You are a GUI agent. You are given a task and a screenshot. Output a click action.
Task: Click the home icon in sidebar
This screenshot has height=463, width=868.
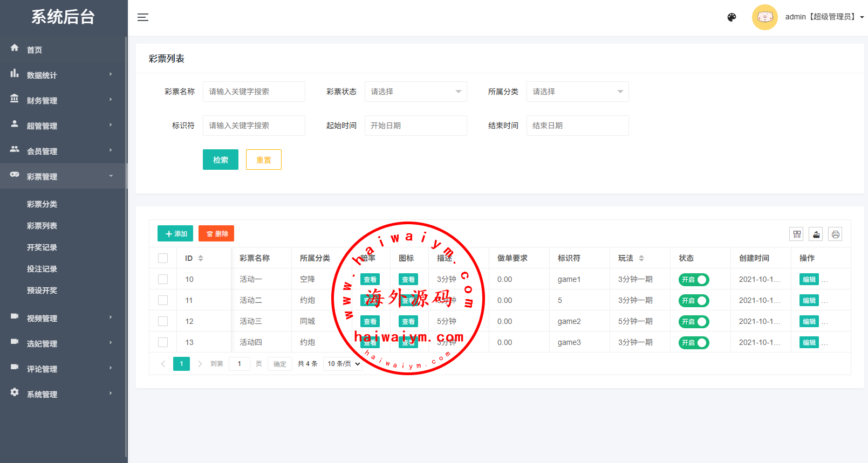click(15, 48)
